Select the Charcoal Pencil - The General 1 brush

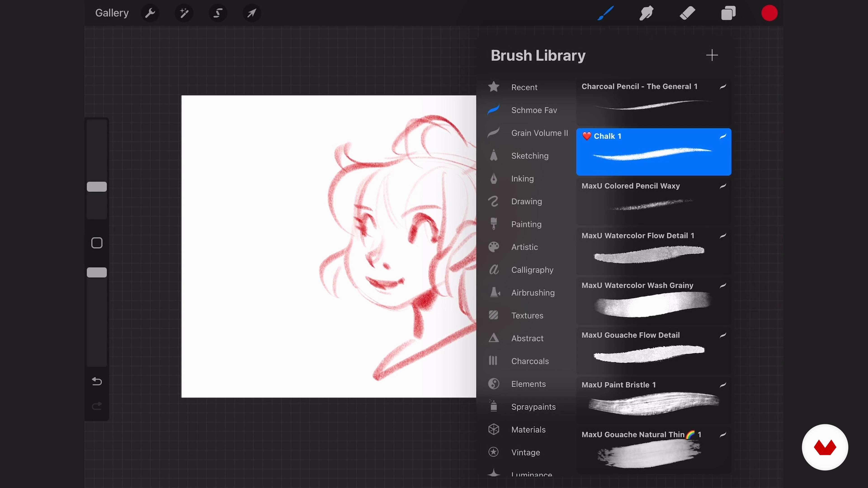(654, 102)
